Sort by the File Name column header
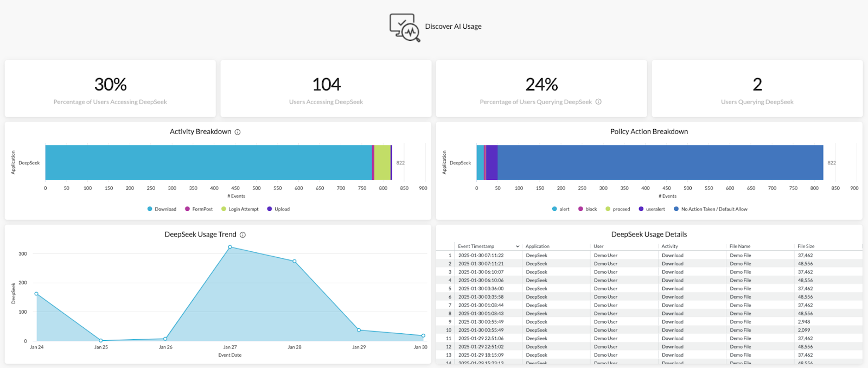Screen dimensions: 868x368 [740, 246]
